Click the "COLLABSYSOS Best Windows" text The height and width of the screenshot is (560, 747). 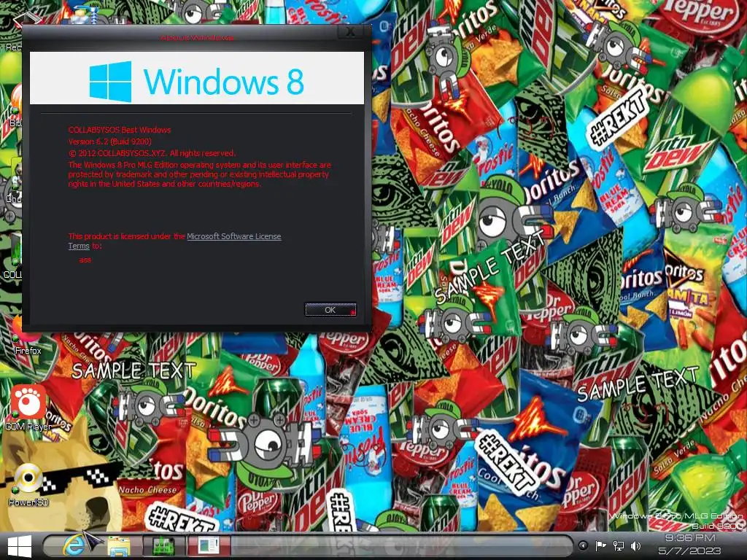coord(119,130)
